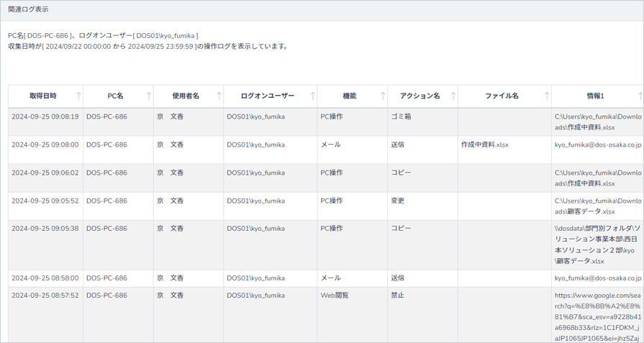Sort by アクション名 using its arrow icon

(x=453, y=96)
